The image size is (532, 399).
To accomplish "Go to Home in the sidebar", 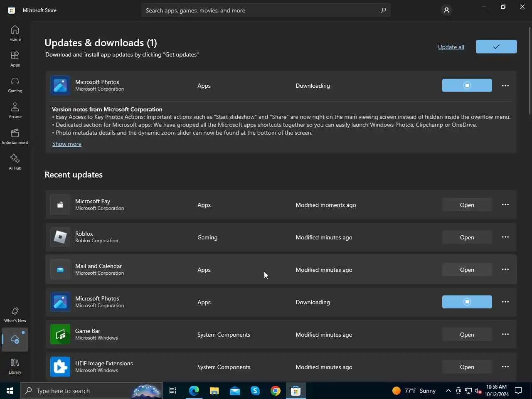I will [x=15, y=33].
